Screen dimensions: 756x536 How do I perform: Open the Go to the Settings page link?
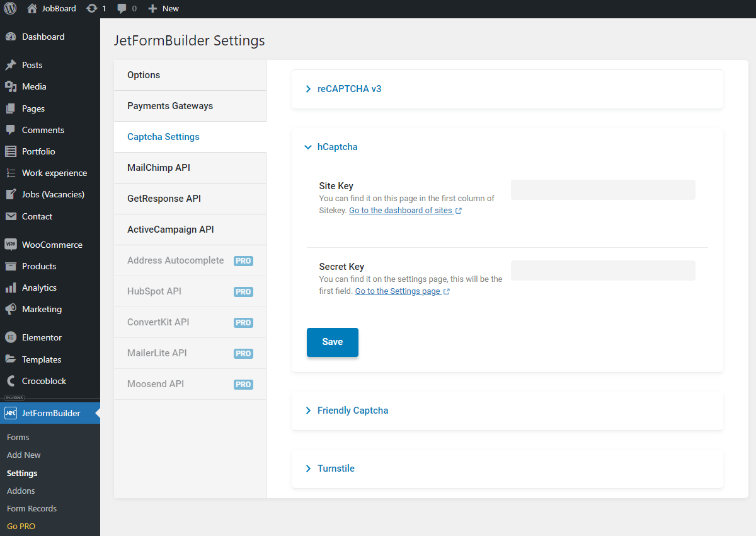pos(398,291)
